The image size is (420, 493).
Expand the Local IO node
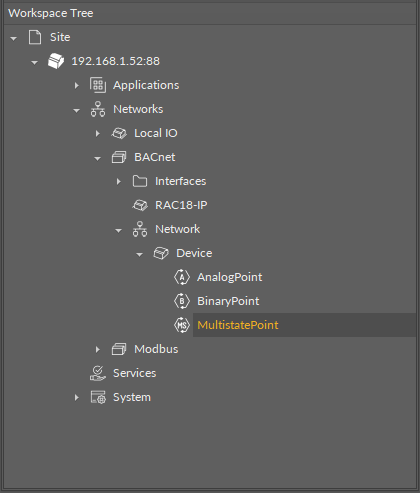98,133
